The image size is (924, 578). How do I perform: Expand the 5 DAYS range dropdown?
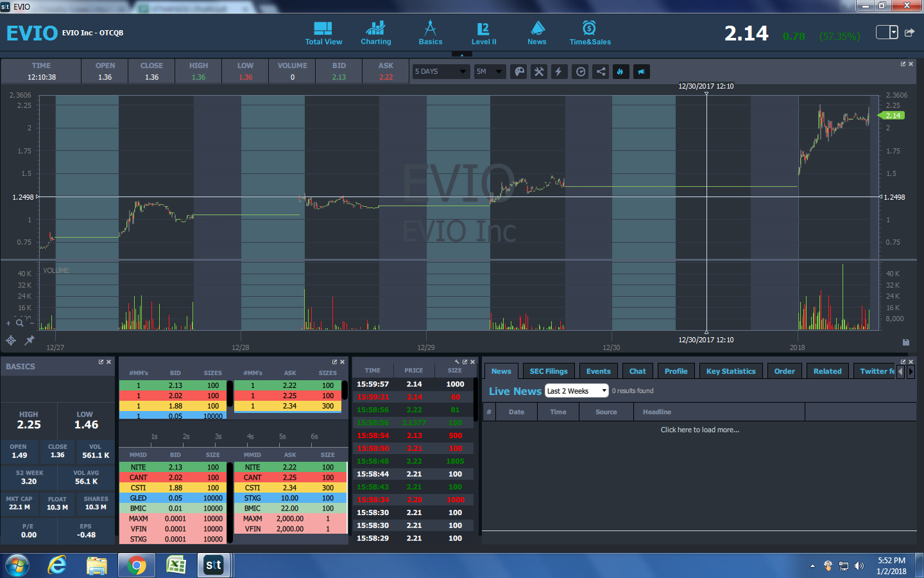[x=441, y=71]
